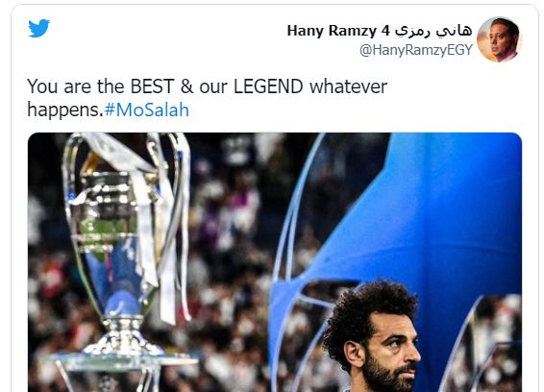Click the word LEGEND in the tweet

[x=268, y=86]
